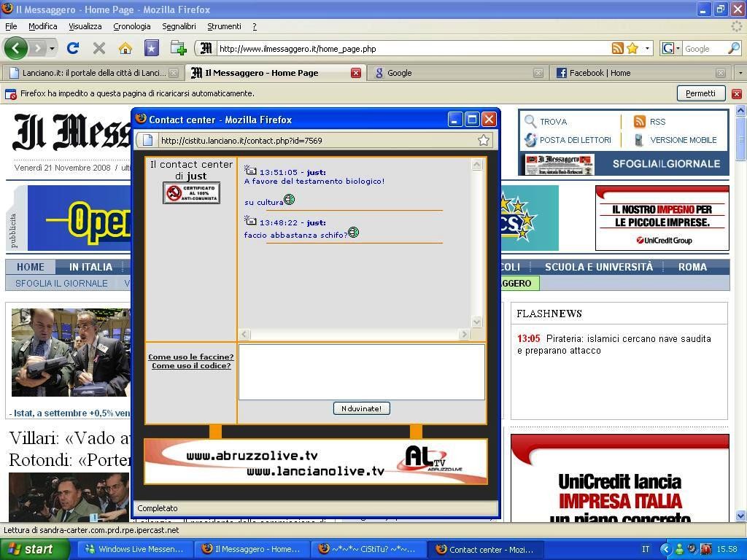Switch to the CiStiTu? taskbar window
747x560 pixels.
[x=368, y=549]
